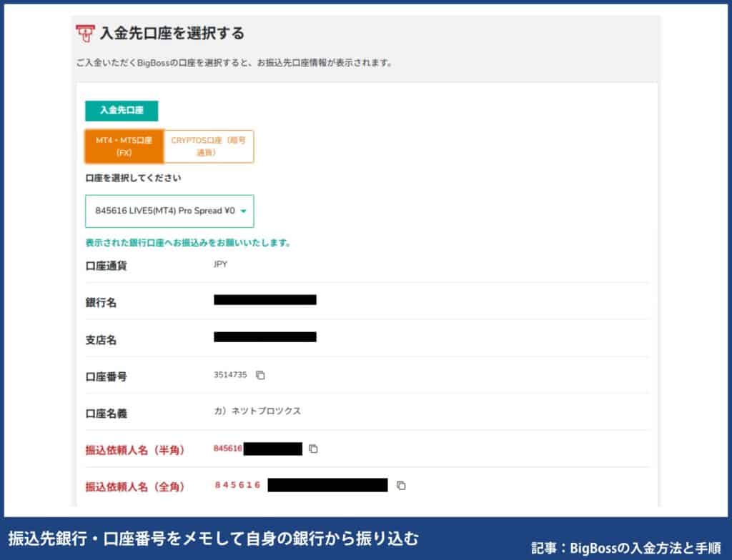The width and height of the screenshot is (732, 560).
Task: Select the MT4・MT5口座（FX）tab
Action: [124, 146]
